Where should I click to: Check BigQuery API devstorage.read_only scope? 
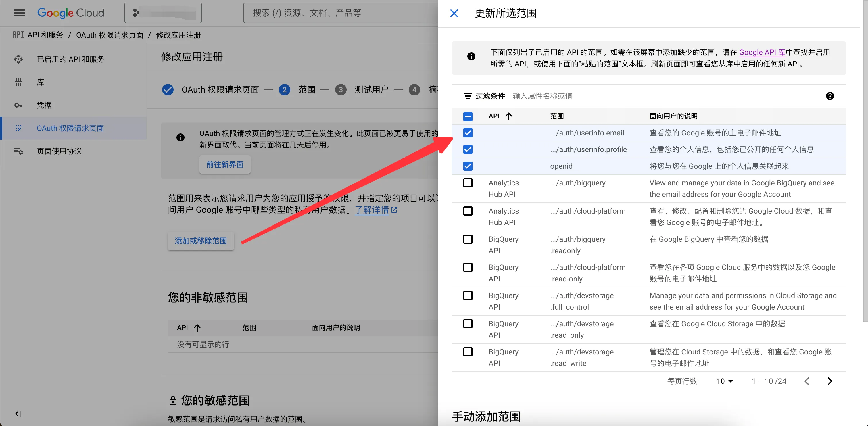coord(468,324)
